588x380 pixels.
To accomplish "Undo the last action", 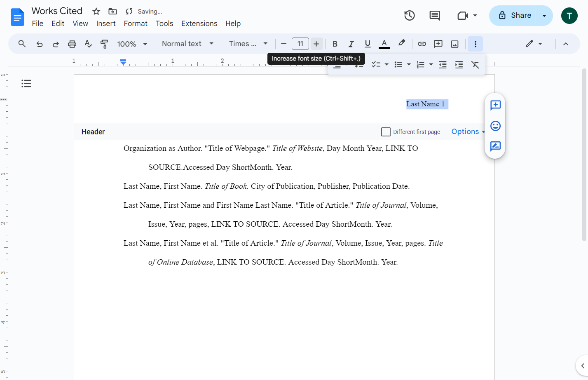I will (x=40, y=44).
